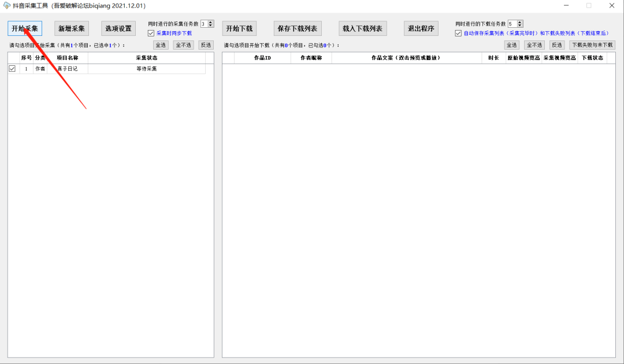Image resolution: width=624 pixels, height=364 pixels.
Task: Click the 作者昵称 column header
Action: tap(311, 58)
